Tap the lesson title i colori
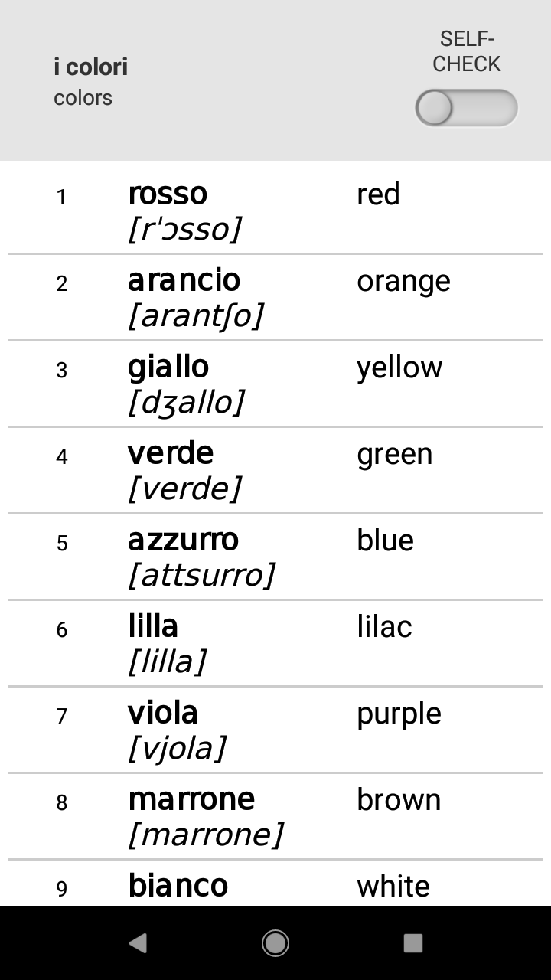The image size is (551, 980). click(90, 67)
